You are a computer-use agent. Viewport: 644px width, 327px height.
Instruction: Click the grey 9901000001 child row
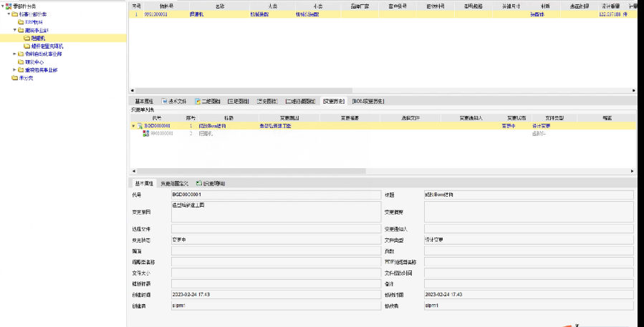pyautogui.click(x=383, y=134)
